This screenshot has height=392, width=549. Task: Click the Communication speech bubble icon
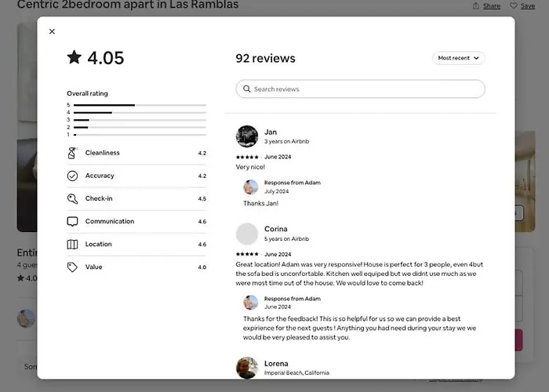[x=72, y=222]
